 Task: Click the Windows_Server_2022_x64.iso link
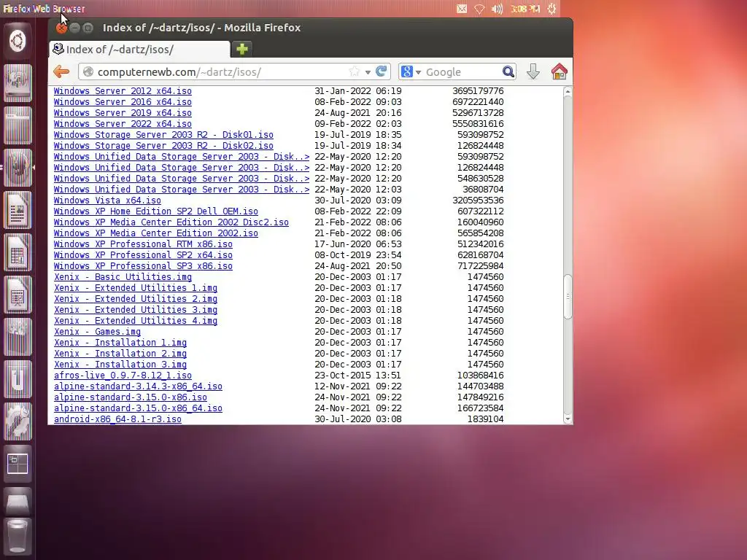tap(123, 124)
